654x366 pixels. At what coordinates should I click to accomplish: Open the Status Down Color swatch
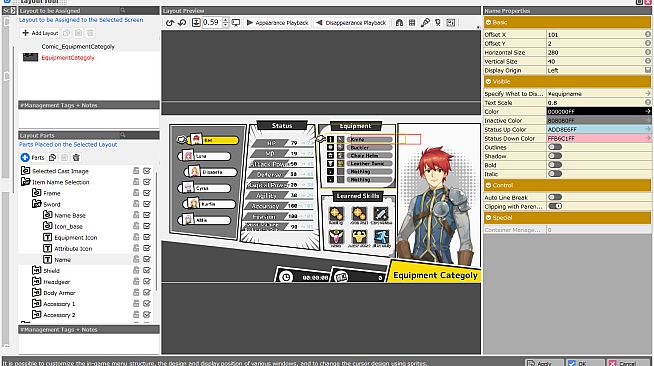click(599, 138)
